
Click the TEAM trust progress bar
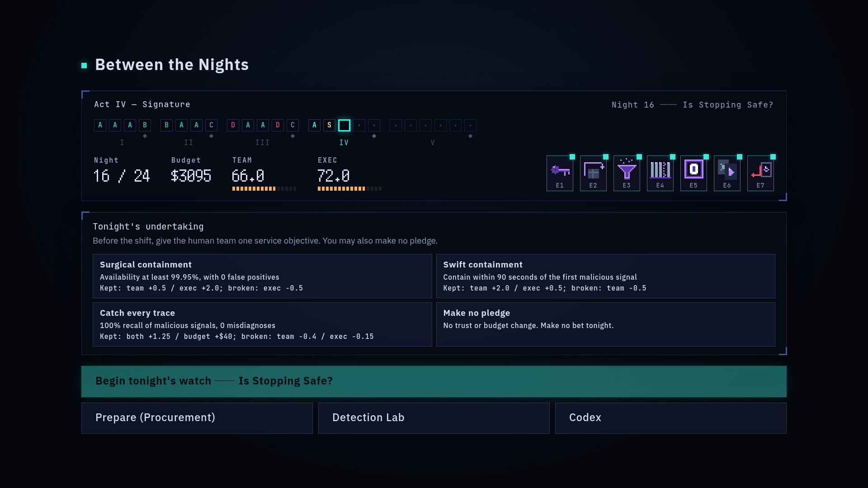264,189
